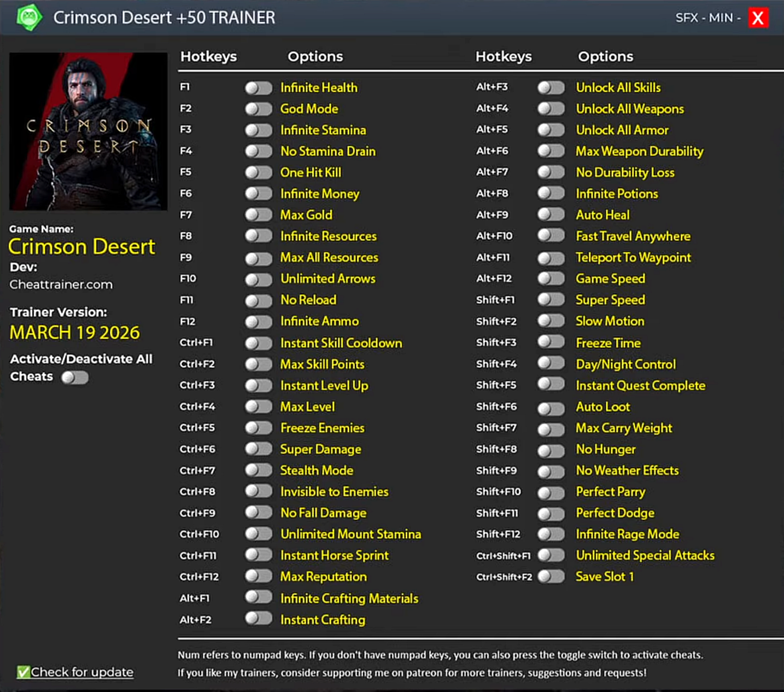
Task: Enable Instant Crafting toggle
Action: [x=259, y=619]
